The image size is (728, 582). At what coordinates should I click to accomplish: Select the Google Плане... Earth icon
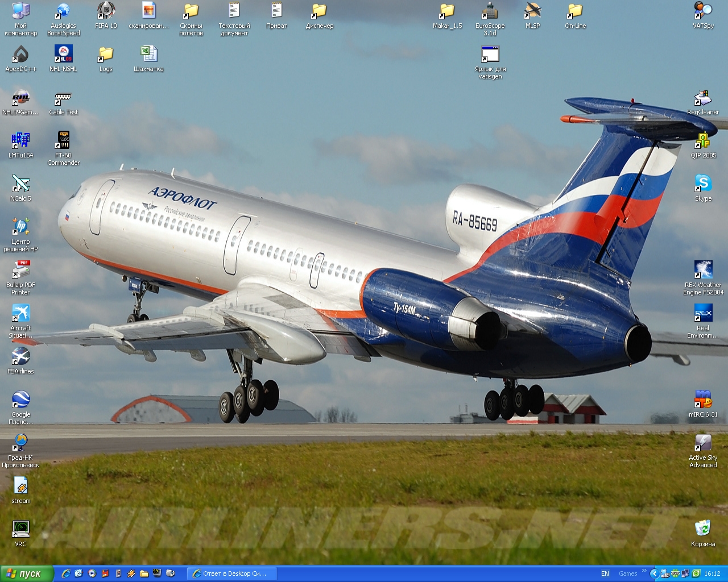click(21, 408)
